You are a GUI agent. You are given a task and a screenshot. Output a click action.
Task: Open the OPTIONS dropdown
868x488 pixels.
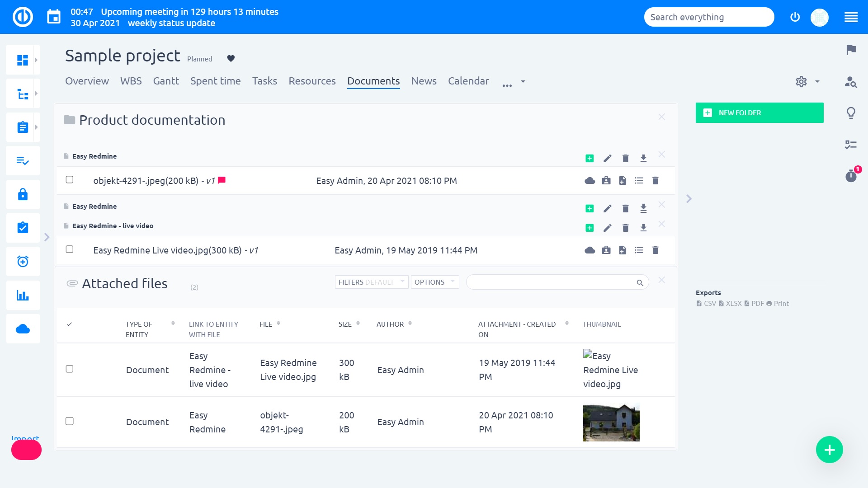(434, 282)
